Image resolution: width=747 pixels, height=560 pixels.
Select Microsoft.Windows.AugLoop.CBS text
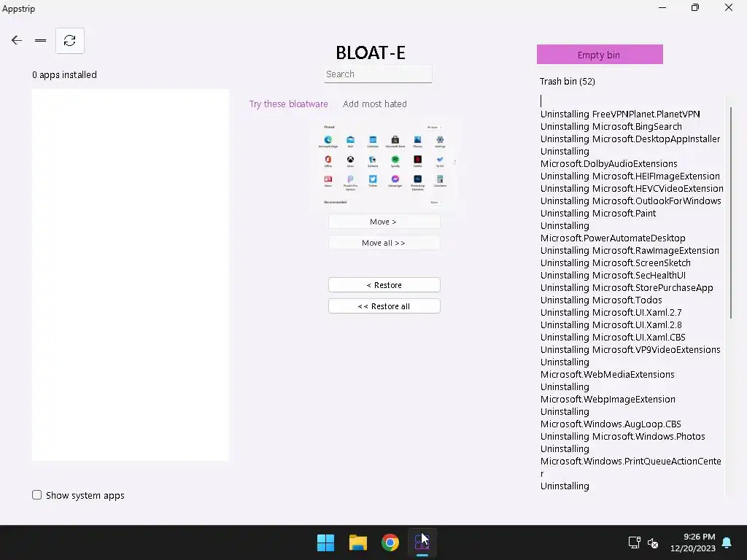point(611,424)
